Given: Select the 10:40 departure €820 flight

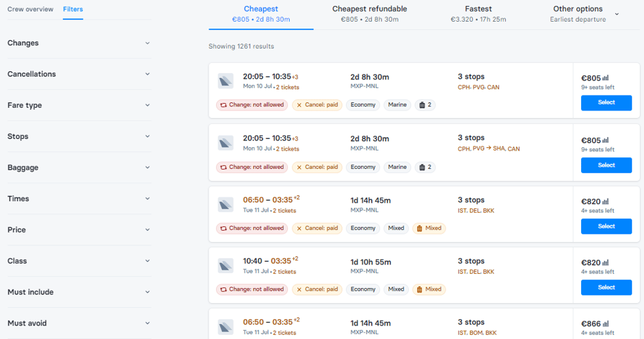Looking at the screenshot, I should [606, 287].
